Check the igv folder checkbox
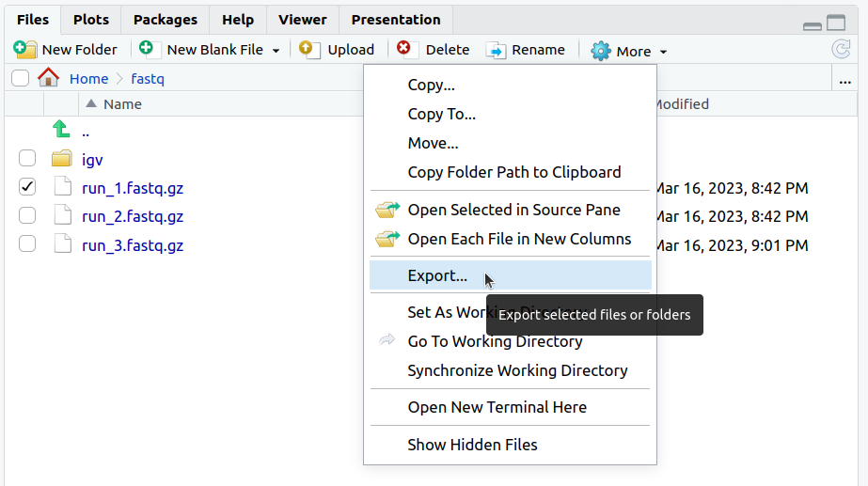Image resolution: width=868 pixels, height=486 pixels. [x=26, y=158]
